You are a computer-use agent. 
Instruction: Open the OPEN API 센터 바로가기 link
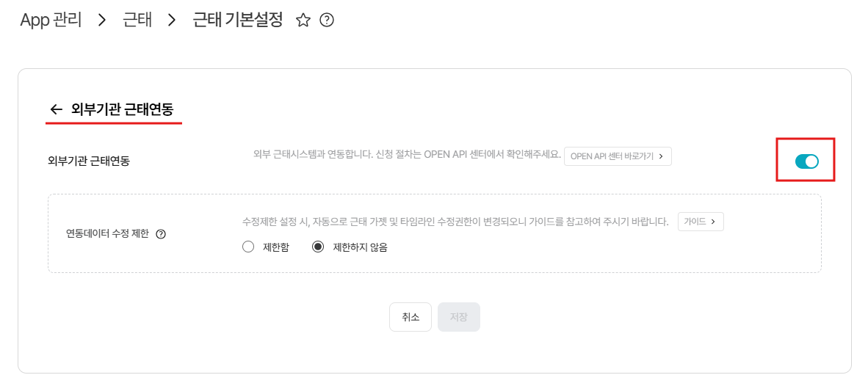[618, 156]
